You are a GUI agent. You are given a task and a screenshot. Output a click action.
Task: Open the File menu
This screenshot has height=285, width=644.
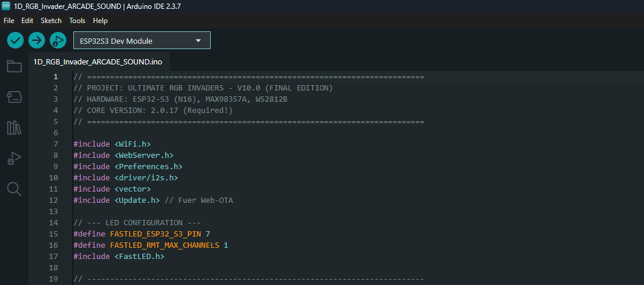point(9,21)
